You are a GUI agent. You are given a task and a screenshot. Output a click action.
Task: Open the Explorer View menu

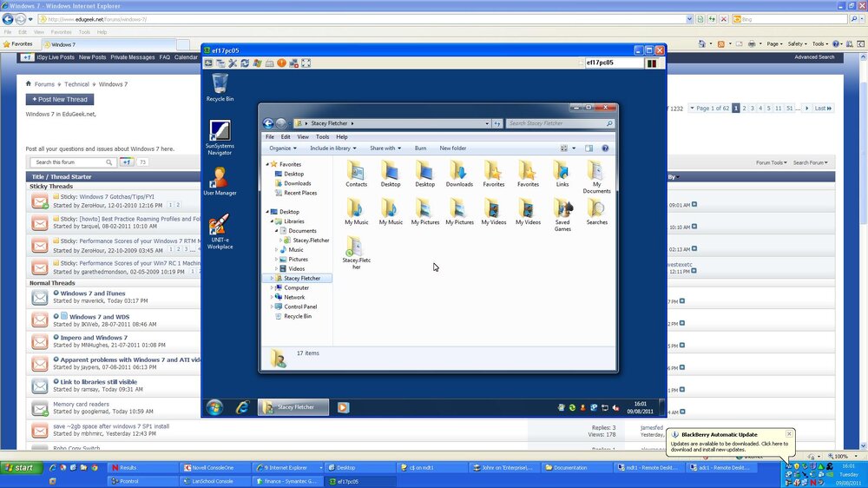click(x=303, y=137)
